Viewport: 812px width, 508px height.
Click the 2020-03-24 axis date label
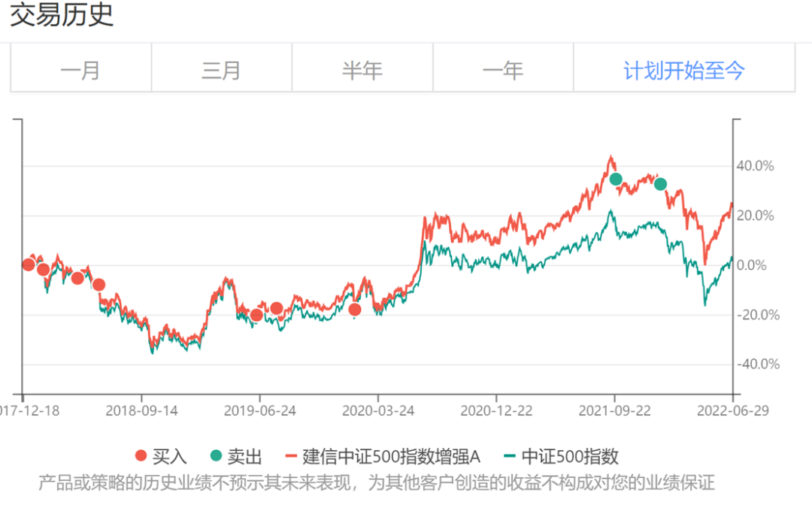378,410
